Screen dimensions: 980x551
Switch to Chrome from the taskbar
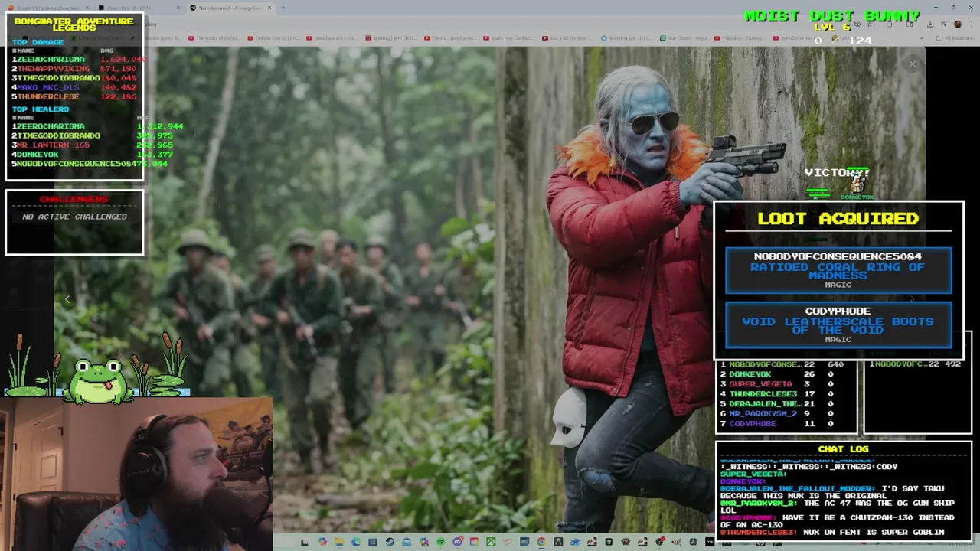click(541, 543)
